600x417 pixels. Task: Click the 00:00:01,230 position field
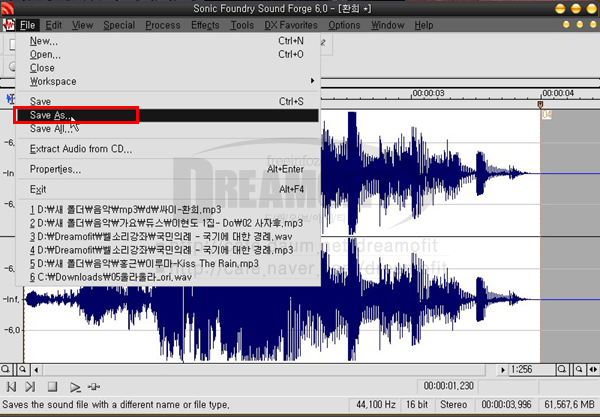coord(448,386)
